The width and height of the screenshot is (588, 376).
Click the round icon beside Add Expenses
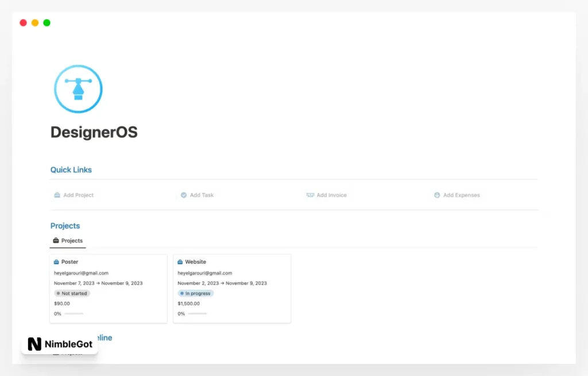pos(437,195)
